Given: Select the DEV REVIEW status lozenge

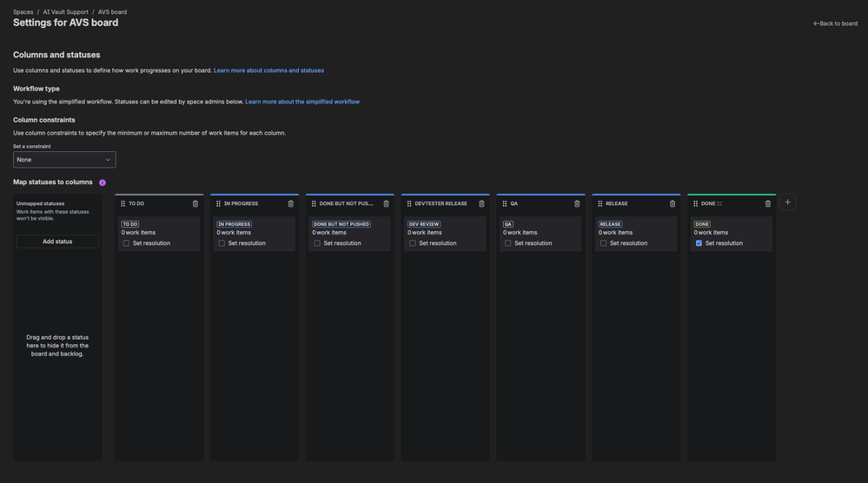Looking at the screenshot, I should (424, 224).
